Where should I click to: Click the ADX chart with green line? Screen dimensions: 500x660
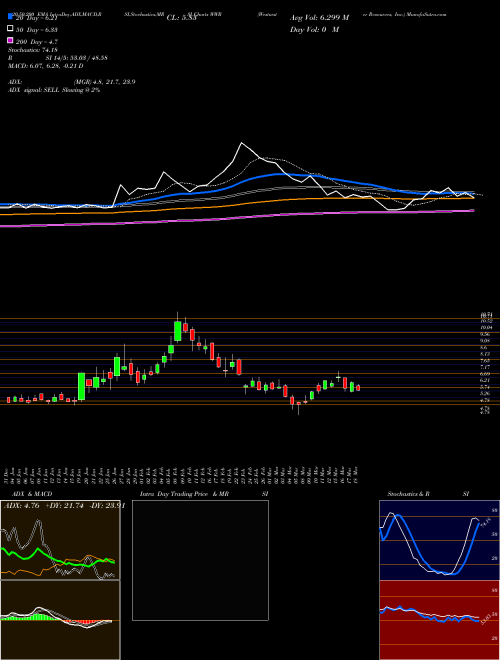pos(60,540)
